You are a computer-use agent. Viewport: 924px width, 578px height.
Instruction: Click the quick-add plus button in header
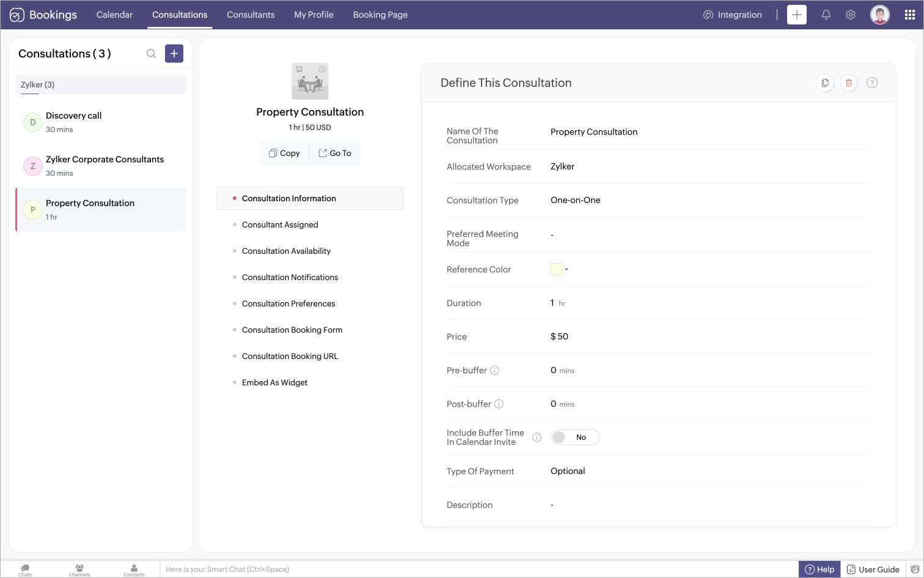point(797,15)
